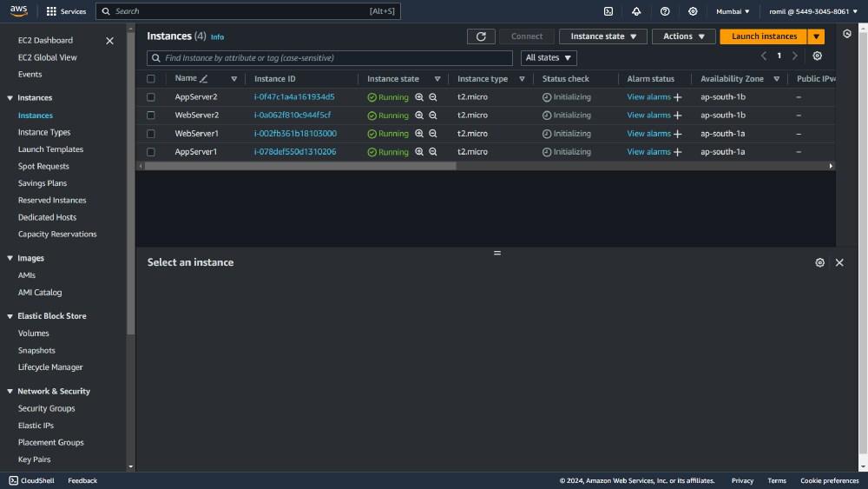Add alarm plus for AppServer2
The height and width of the screenshot is (489, 868).
click(678, 97)
